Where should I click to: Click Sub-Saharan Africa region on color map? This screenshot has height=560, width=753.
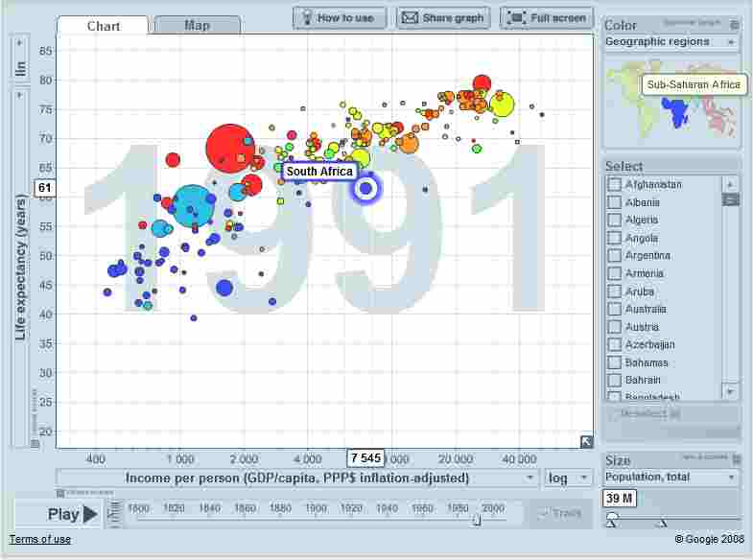click(680, 115)
